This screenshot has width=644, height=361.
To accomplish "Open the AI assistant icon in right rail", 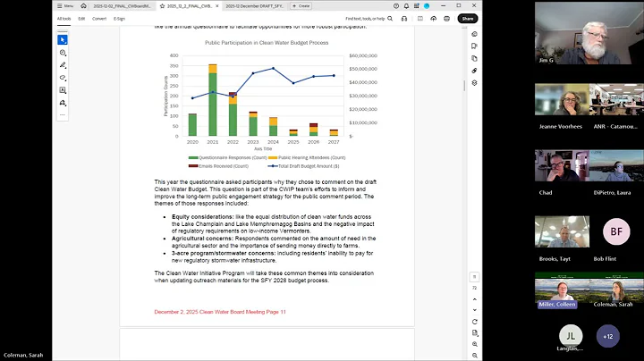I will pos(474,34).
